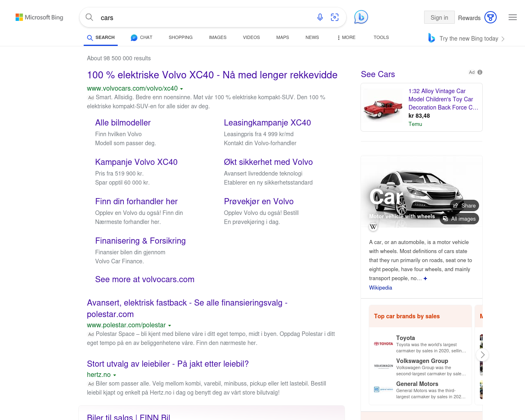
Task: Open the Volvo XC40 elektriske ad headline
Action: click(x=212, y=75)
